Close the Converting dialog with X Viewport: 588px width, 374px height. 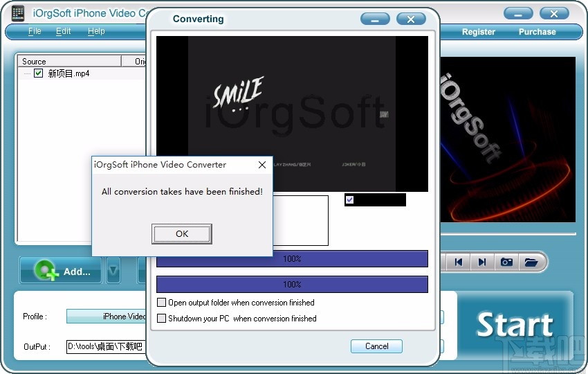[x=411, y=19]
